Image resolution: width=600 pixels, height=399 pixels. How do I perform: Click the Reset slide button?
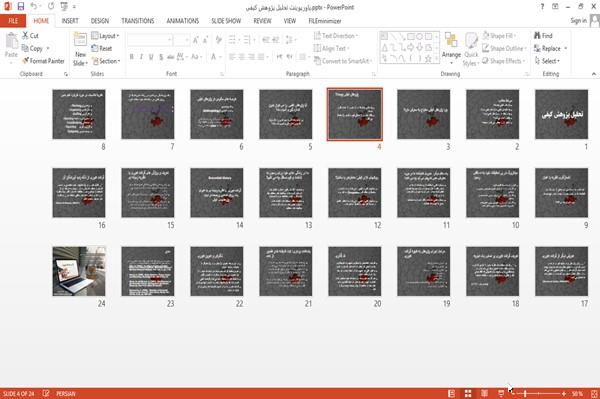pyautogui.click(x=102, y=48)
